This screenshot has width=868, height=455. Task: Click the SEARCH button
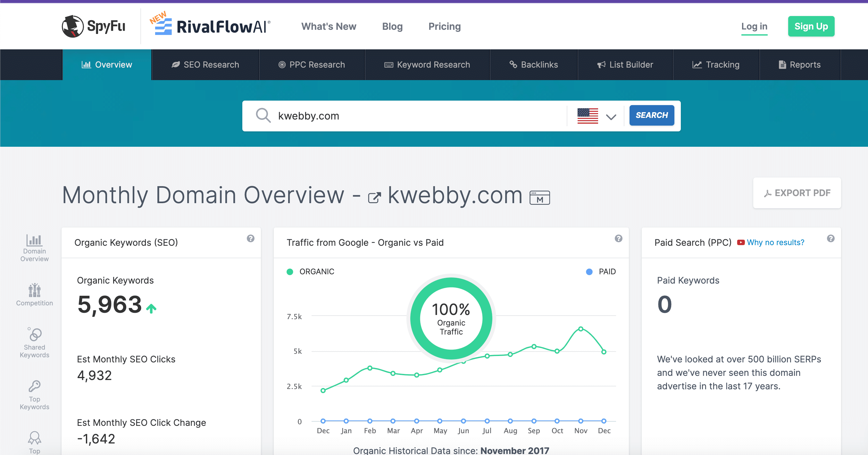tap(650, 115)
